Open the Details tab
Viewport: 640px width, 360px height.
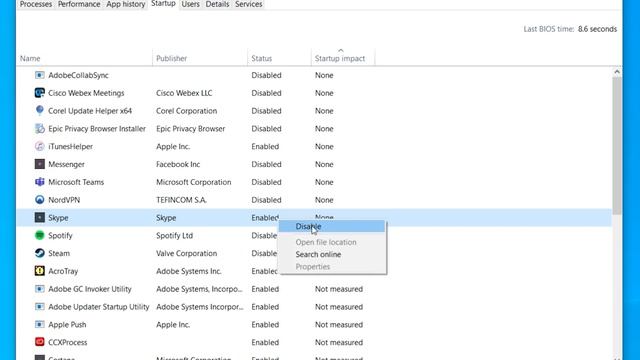click(x=217, y=4)
